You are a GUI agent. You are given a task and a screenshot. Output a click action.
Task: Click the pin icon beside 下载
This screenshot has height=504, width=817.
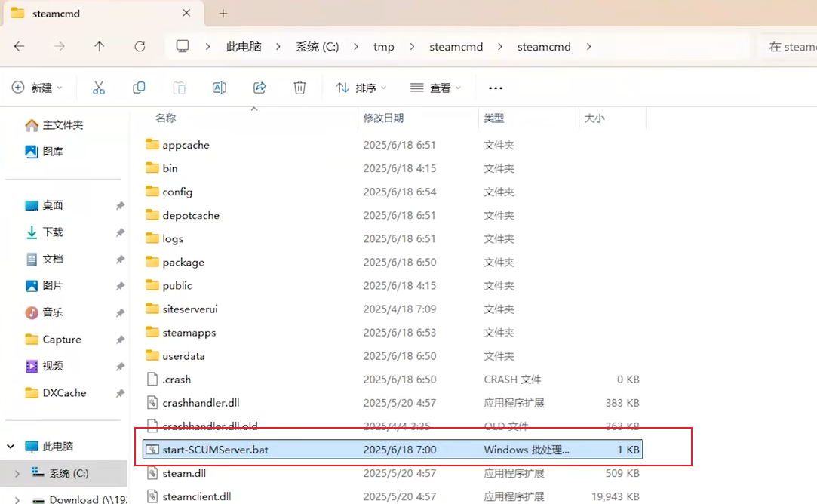point(121,232)
